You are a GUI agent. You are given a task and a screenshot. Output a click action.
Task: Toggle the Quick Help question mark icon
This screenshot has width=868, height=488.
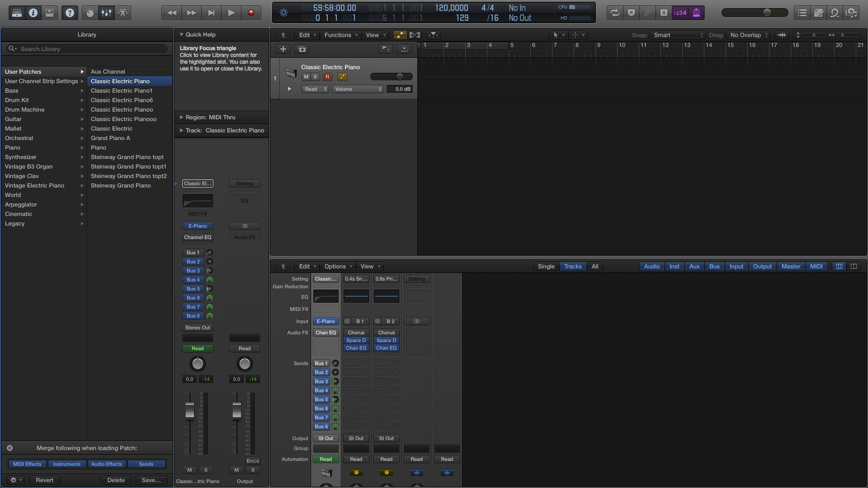[x=70, y=13]
